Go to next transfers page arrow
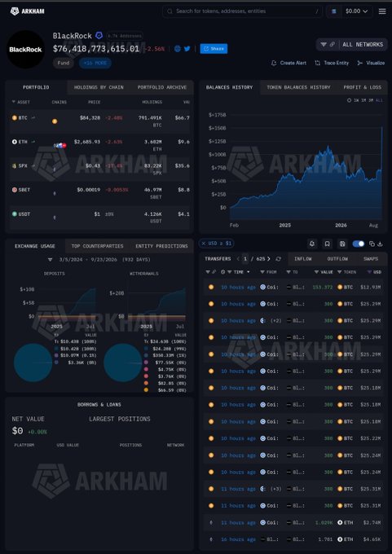Viewport: 392px width, 554px height. coord(269,259)
